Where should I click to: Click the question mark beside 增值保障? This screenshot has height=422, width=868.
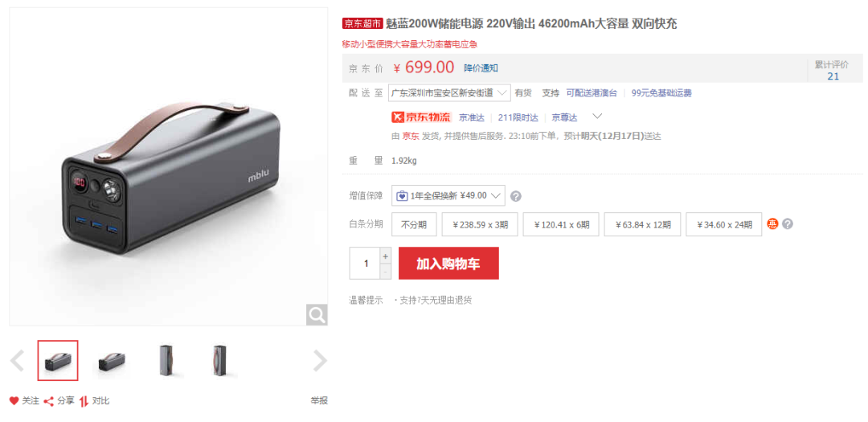pos(515,196)
